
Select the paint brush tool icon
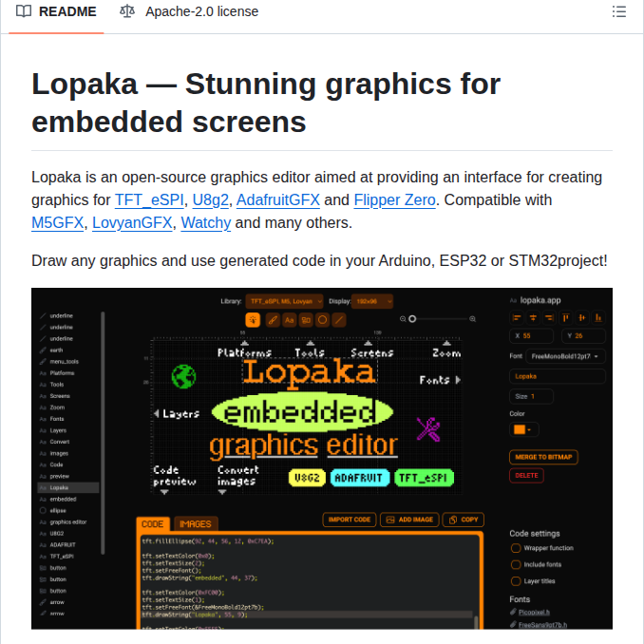pos(273,320)
